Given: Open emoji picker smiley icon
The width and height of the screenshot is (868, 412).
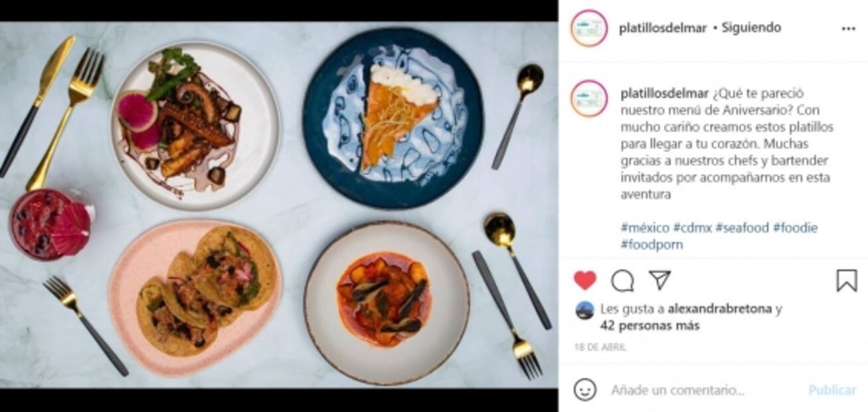Looking at the screenshot, I should pyautogui.click(x=584, y=389).
